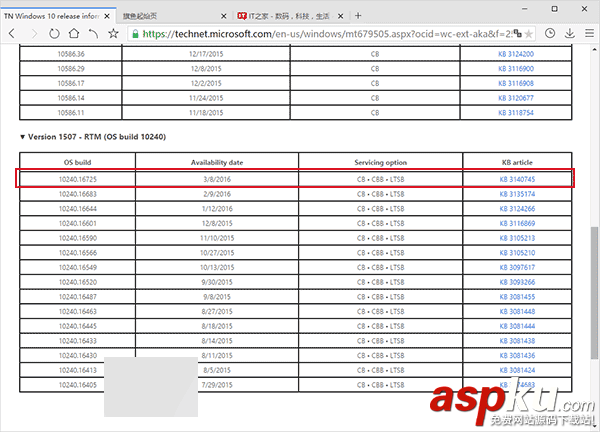Select the OS build column header
Viewport: 600px width, 432px height.
[78, 162]
